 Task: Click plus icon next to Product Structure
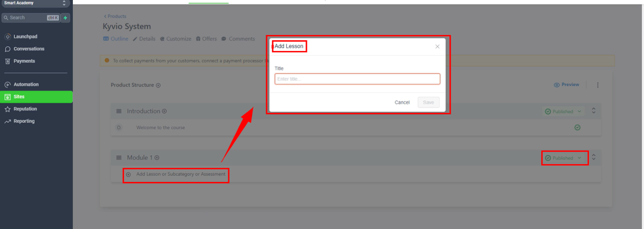(x=158, y=85)
